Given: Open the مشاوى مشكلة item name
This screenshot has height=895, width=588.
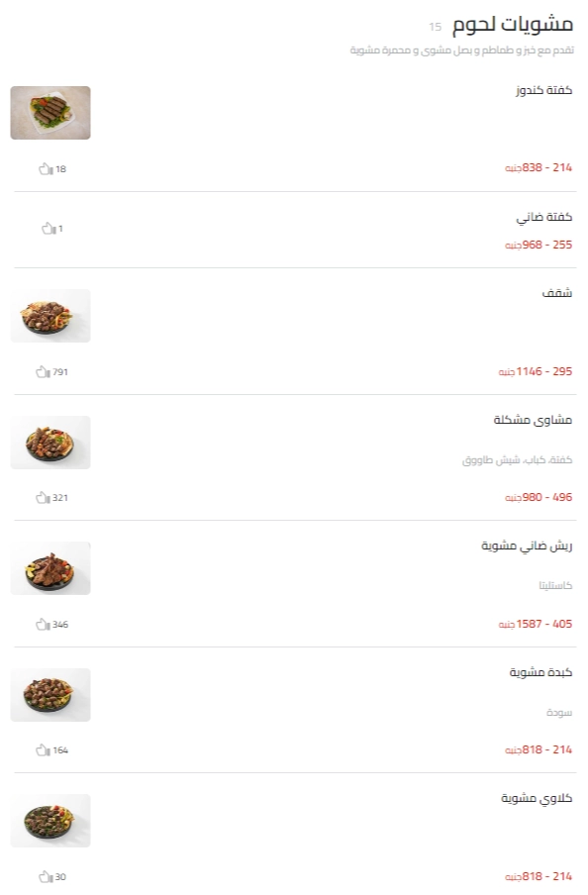Looking at the screenshot, I should click(533, 420).
